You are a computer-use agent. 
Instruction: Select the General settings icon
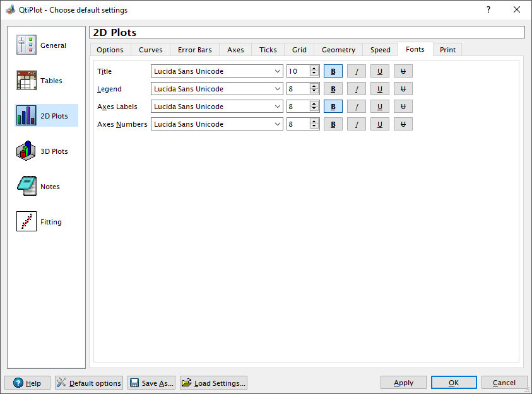tap(27, 45)
